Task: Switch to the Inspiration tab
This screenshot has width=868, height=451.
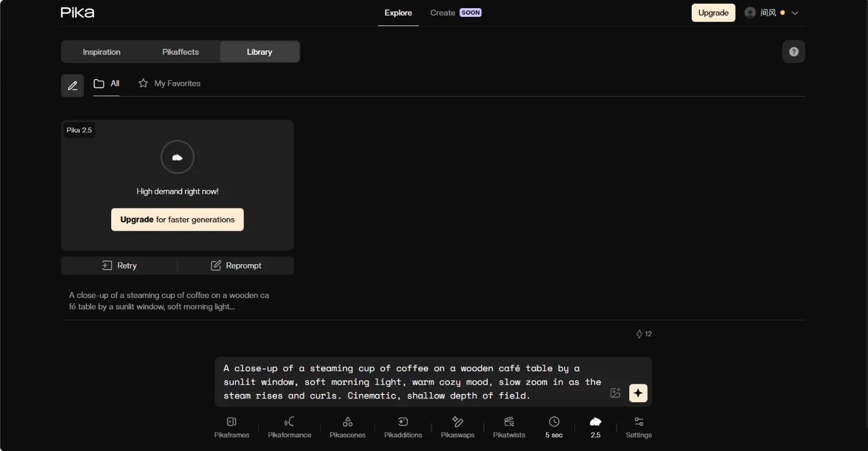Action: point(101,52)
